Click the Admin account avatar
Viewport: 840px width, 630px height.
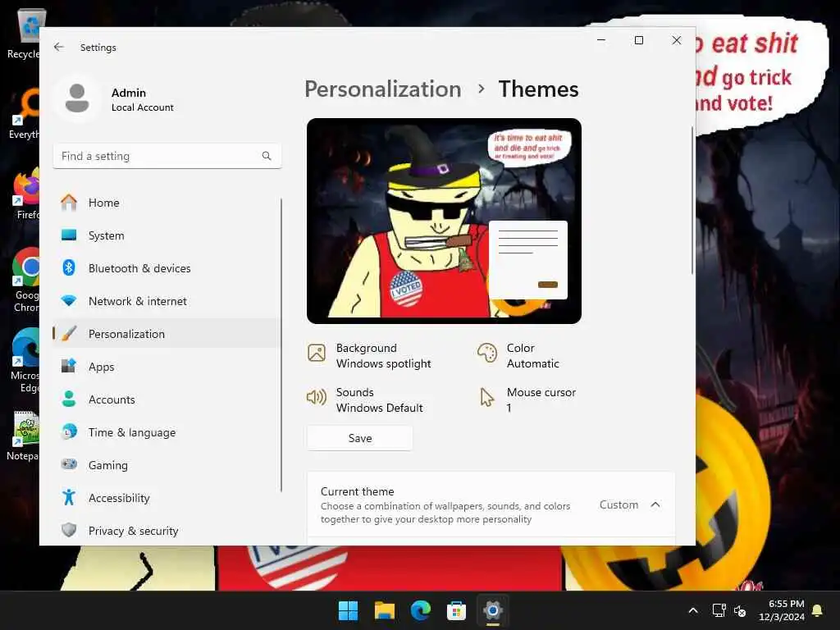[77, 98]
